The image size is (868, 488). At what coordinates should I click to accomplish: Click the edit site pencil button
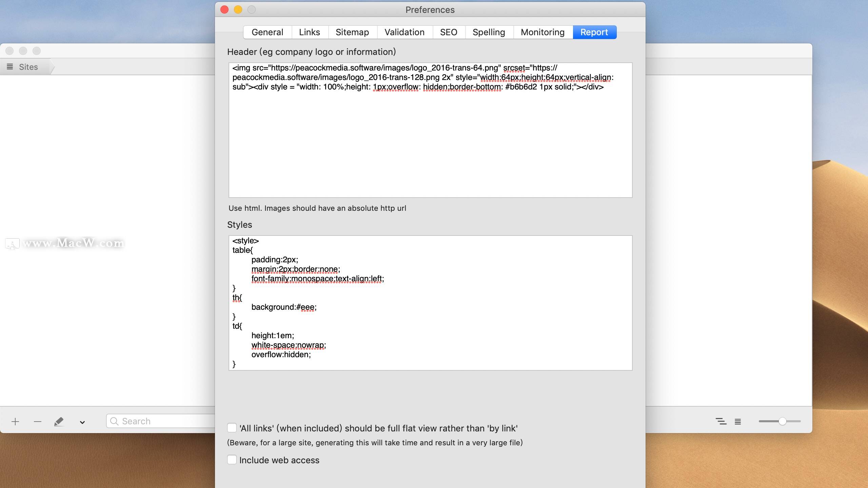[59, 421]
